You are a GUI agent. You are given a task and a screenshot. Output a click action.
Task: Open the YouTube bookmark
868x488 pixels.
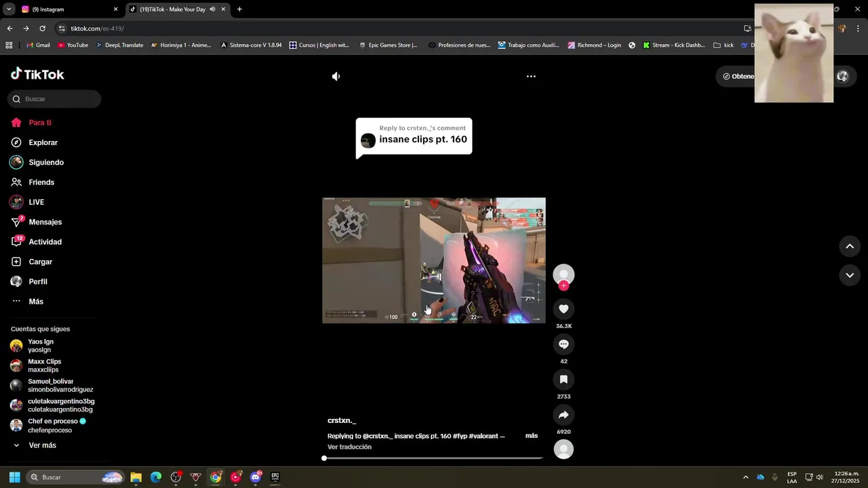[73, 45]
